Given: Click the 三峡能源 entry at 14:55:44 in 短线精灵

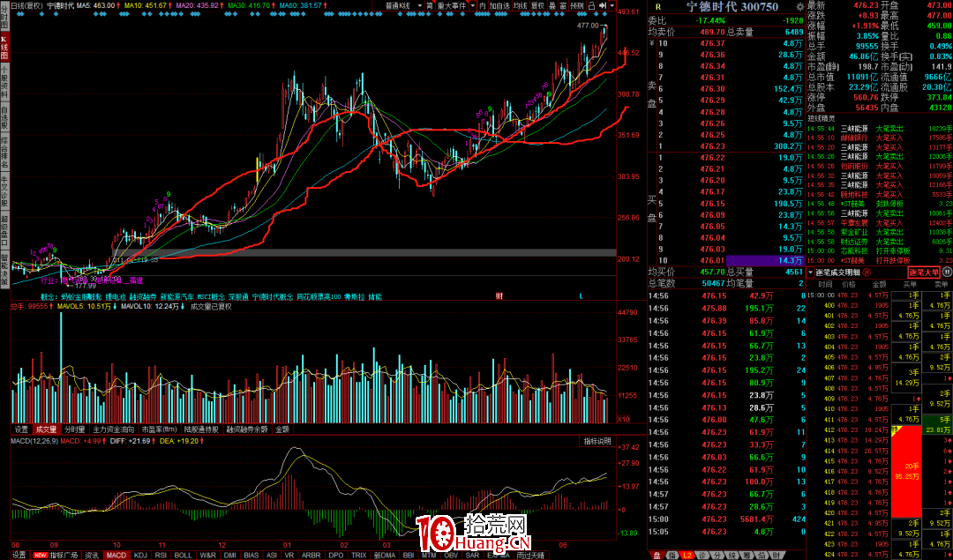Looking at the screenshot, I should point(854,129).
